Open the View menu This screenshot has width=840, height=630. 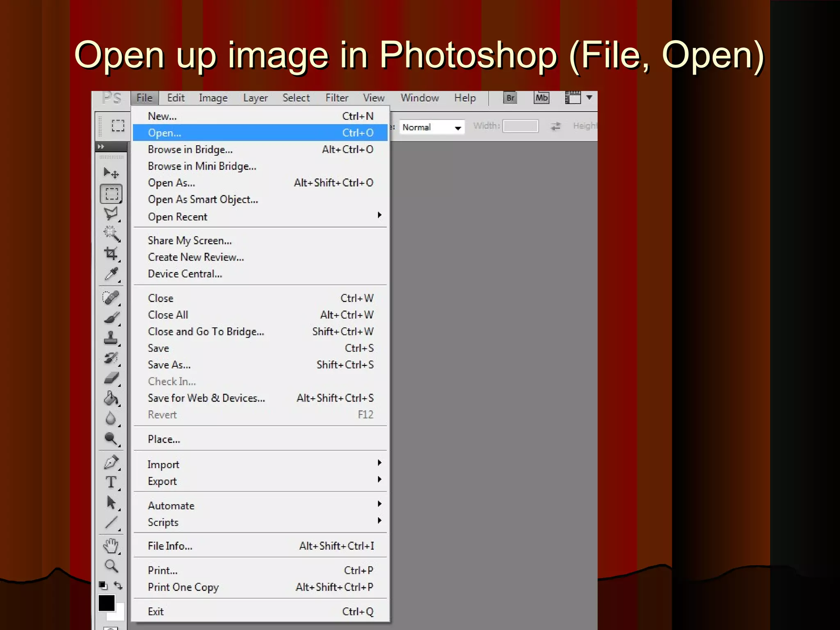coord(374,98)
